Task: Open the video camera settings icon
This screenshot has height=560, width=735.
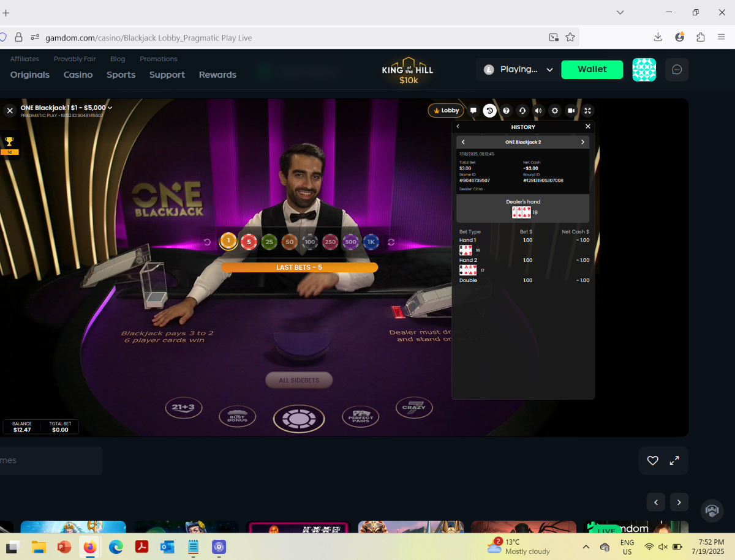Action: (571, 111)
